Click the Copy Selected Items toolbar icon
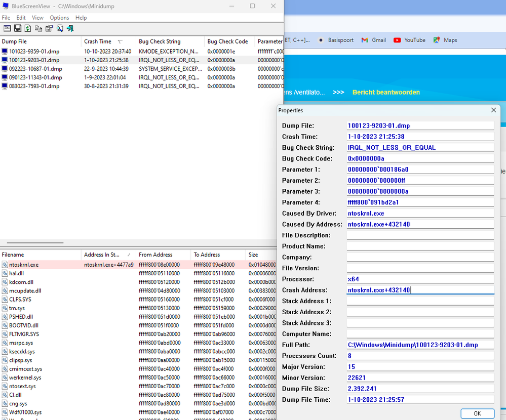Screen dimensions: 506x420 (38, 28)
